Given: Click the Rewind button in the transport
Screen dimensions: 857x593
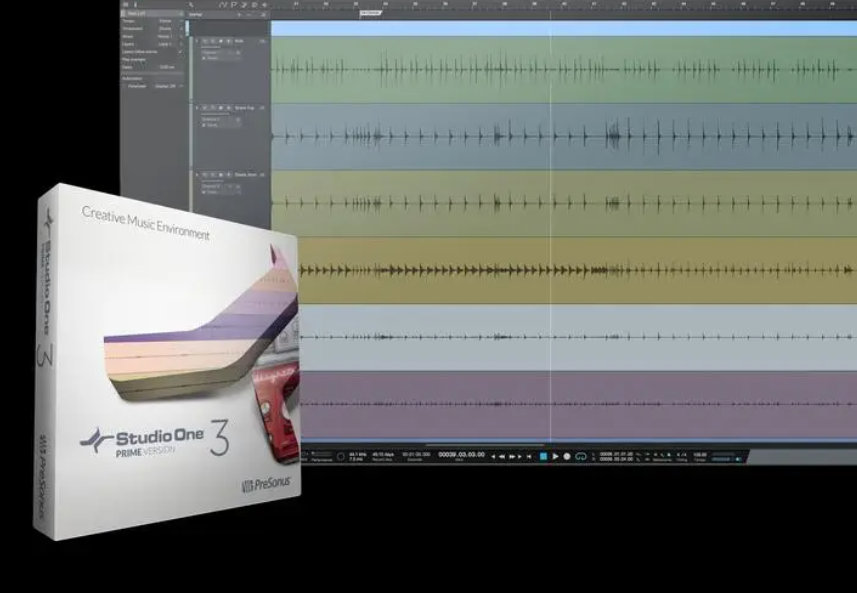Looking at the screenshot, I should coord(502,456).
